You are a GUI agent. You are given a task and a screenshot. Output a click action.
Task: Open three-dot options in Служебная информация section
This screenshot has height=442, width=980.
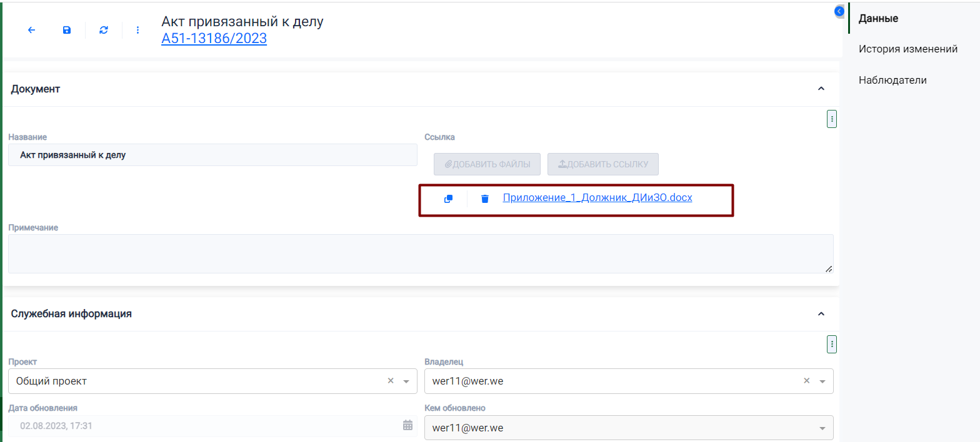coord(831,343)
